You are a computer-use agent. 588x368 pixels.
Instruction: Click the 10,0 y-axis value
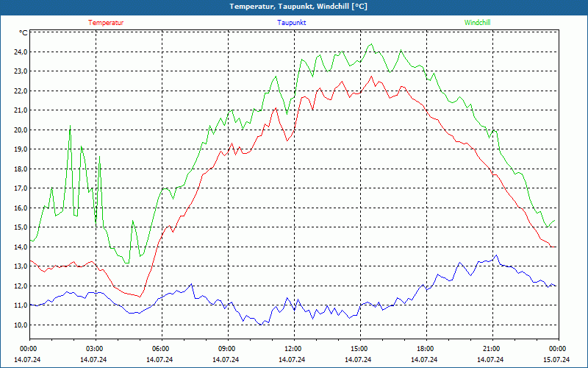coord(20,325)
